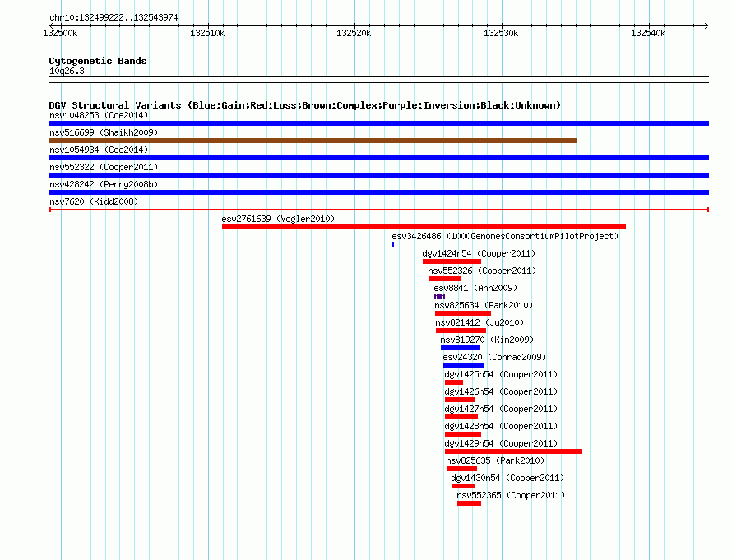Select the dgv1426n54 (Cooper2011) red bar
The image size is (732, 560).
pos(460,400)
